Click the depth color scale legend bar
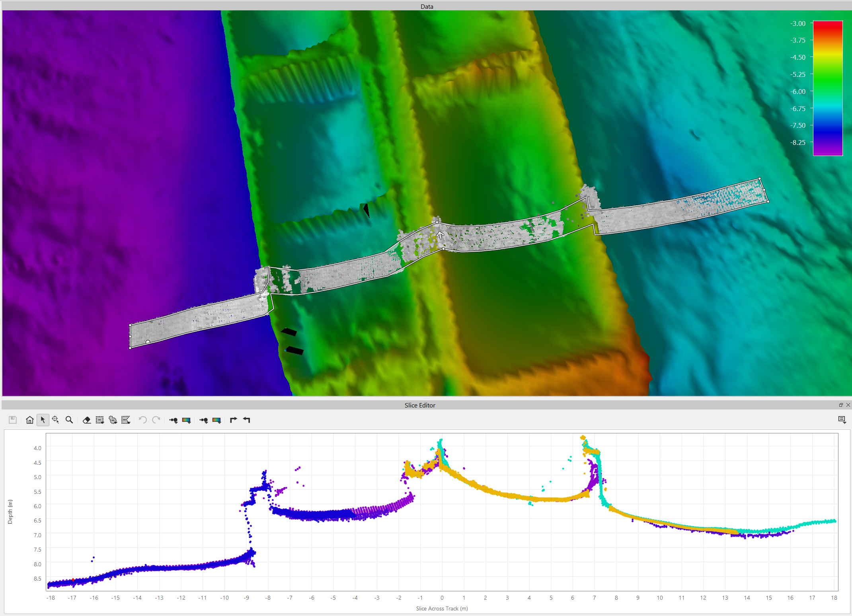Screen dimensions: 852x616 click(x=827, y=88)
